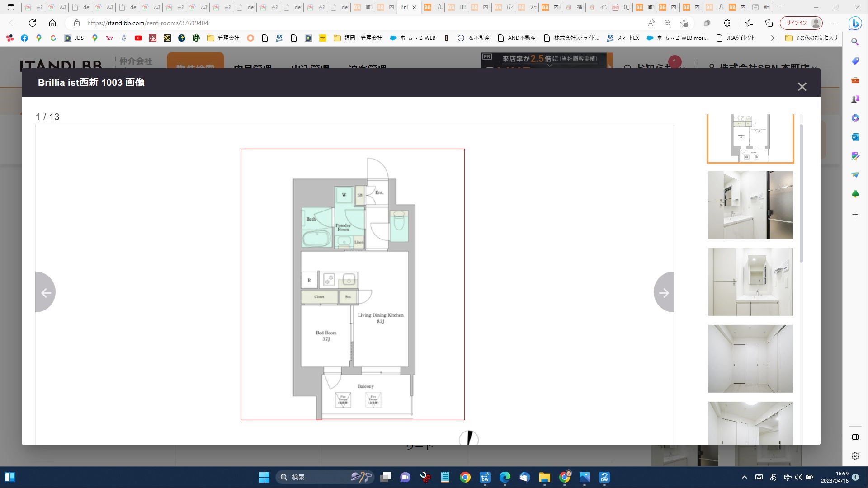868x488 pixels.
Task: Open Bing chat sidebar icon
Action: click(x=855, y=23)
